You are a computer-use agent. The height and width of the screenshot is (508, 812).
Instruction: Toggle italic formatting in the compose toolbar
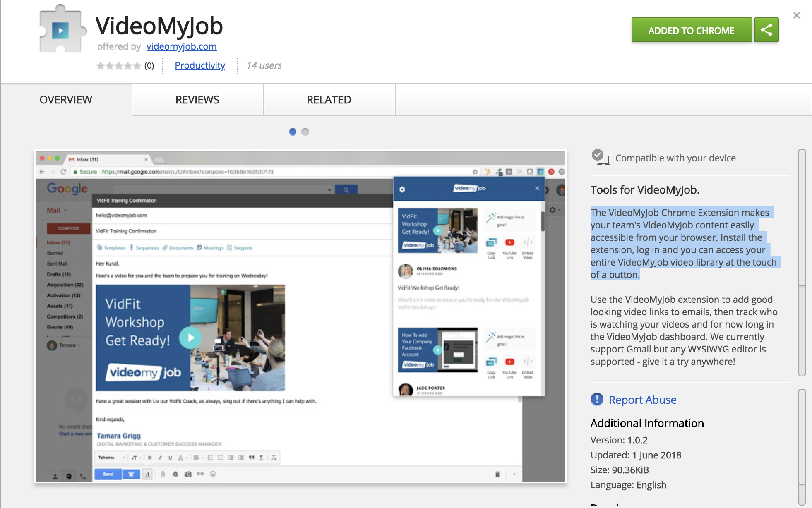(160, 458)
